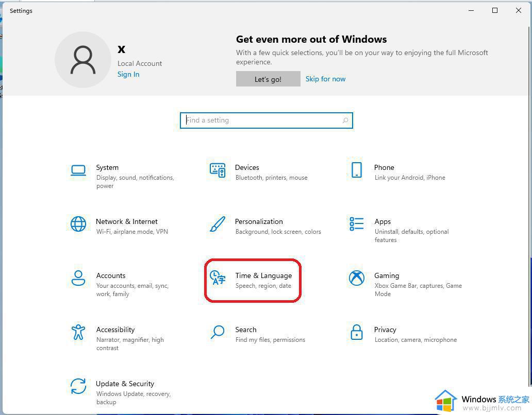This screenshot has width=532, height=415.
Task: Open the System settings title
Action: tap(107, 167)
